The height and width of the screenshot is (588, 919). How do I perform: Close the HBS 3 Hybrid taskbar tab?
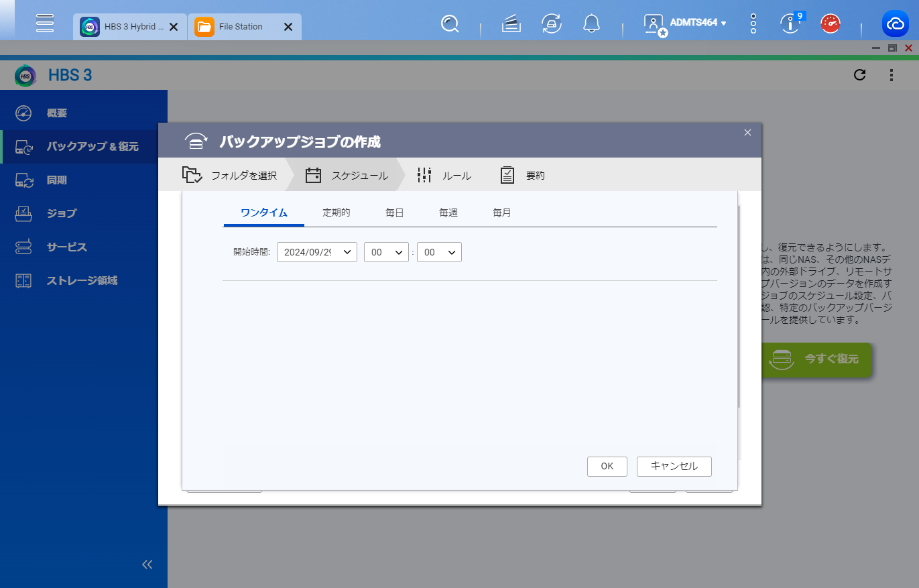coord(173,27)
